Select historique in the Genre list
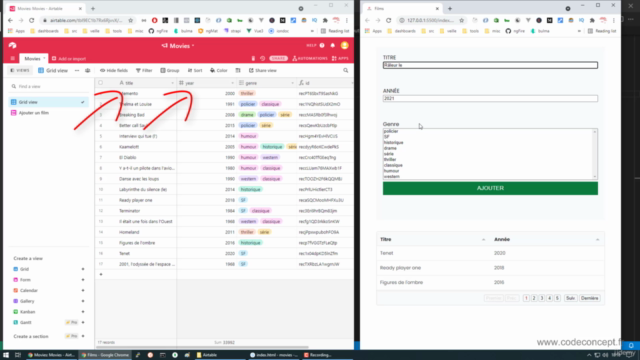640x360 pixels. click(393, 142)
